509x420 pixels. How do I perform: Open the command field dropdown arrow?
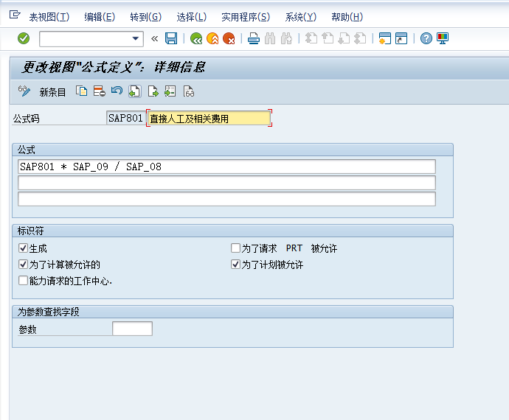point(136,38)
